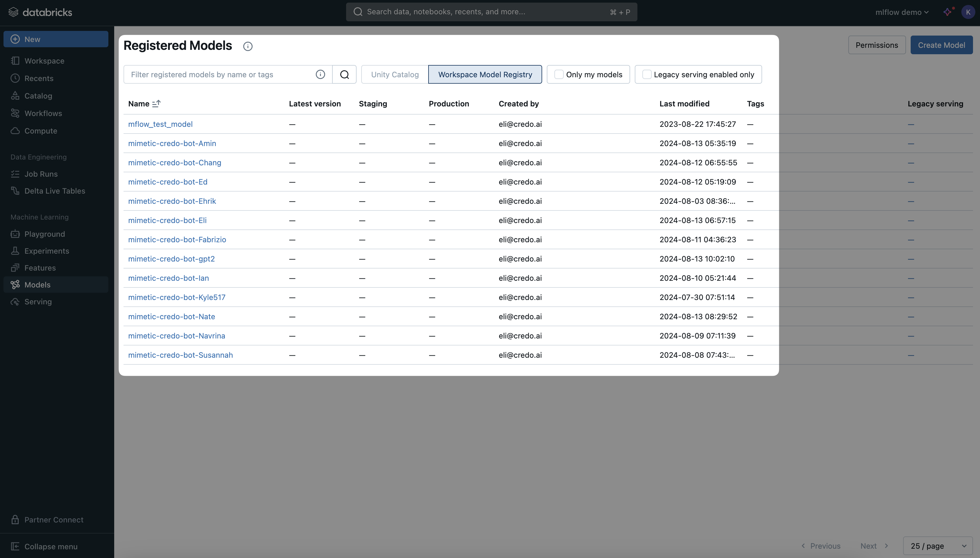Toggle the Name column sort arrow

pos(157,103)
